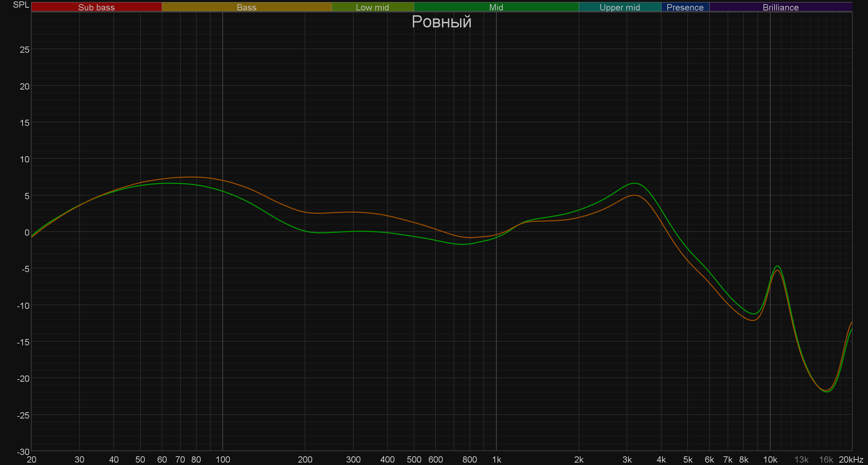Select the Upper mid band header
868x465 pixels.
619,7
